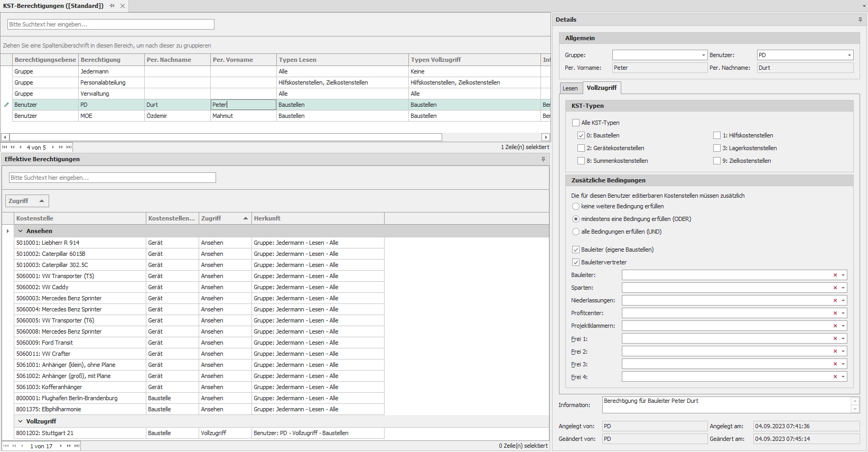Viewport: 868px width, 452px height.
Task: Go to next record in upper grid navigator
Action: point(53,147)
